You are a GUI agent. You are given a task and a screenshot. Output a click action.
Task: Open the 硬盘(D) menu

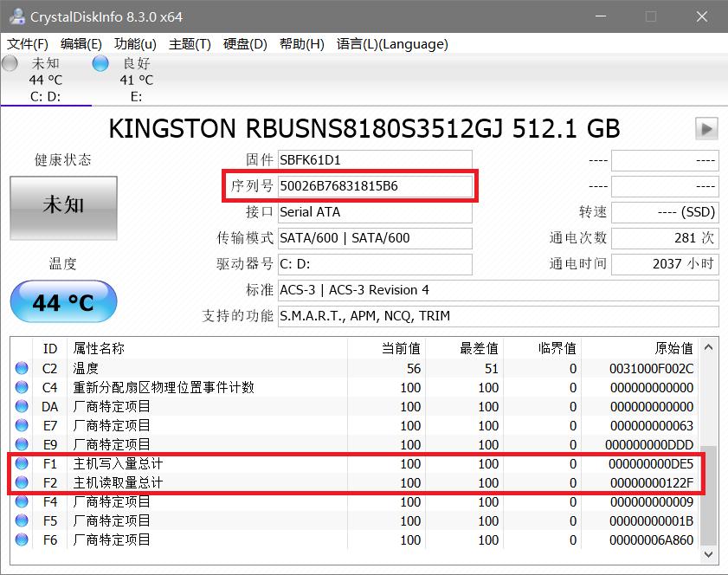pyautogui.click(x=245, y=44)
